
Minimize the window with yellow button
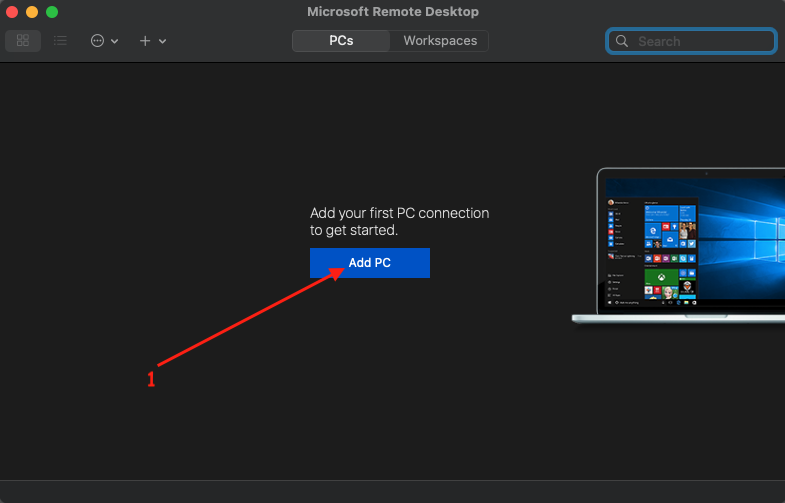[x=32, y=12]
